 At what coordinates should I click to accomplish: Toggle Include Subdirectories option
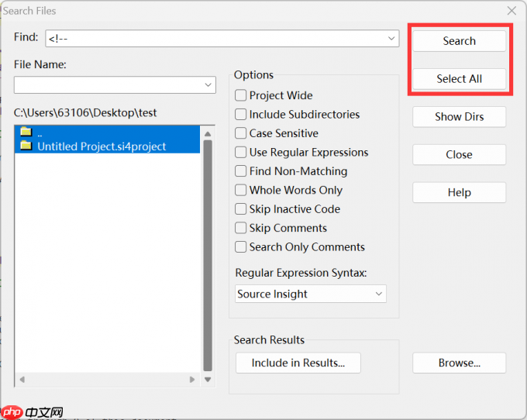(241, 115)
